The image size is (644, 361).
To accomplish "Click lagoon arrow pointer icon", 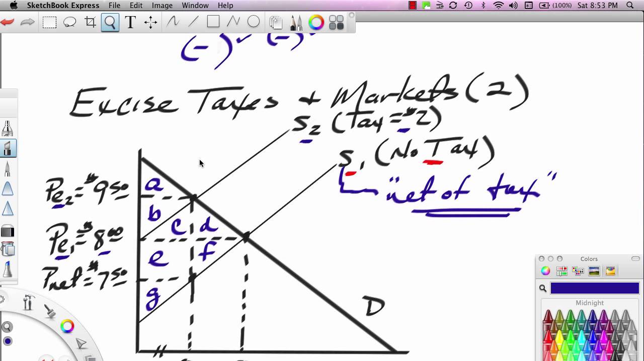I will coord(80,344).
